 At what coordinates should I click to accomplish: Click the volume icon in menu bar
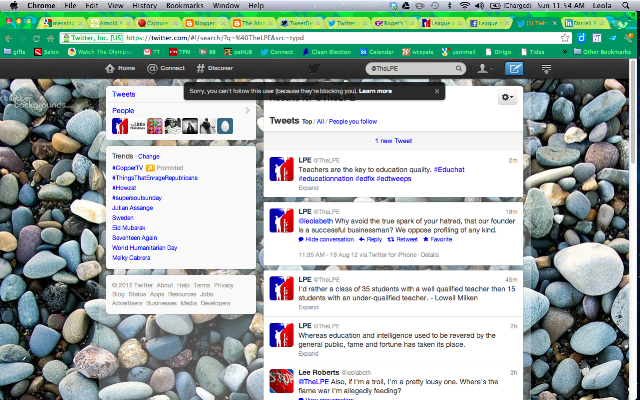click(480, 6)
